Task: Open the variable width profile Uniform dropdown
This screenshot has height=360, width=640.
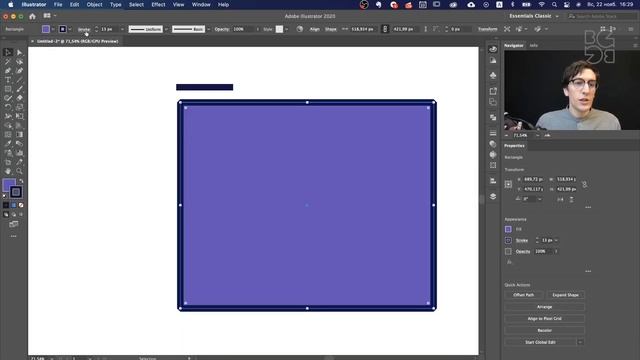Action: coord(166,29)
